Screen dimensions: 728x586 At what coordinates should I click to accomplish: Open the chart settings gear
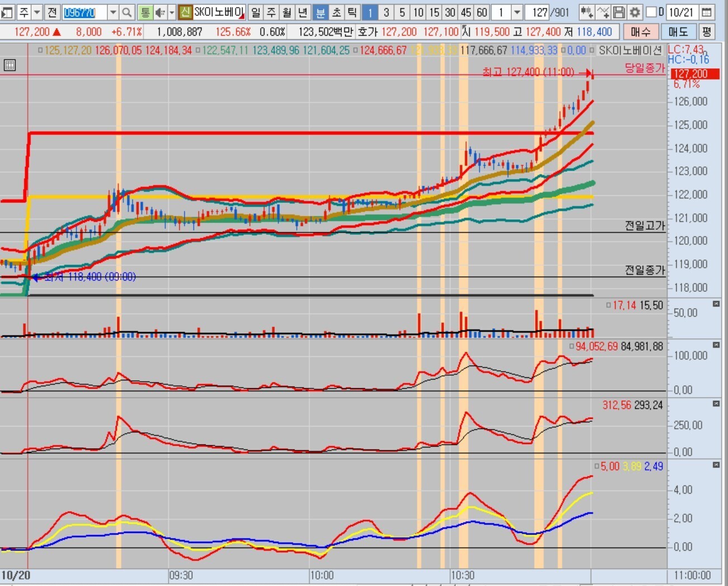pyautogui.click(x=635, y=12)
